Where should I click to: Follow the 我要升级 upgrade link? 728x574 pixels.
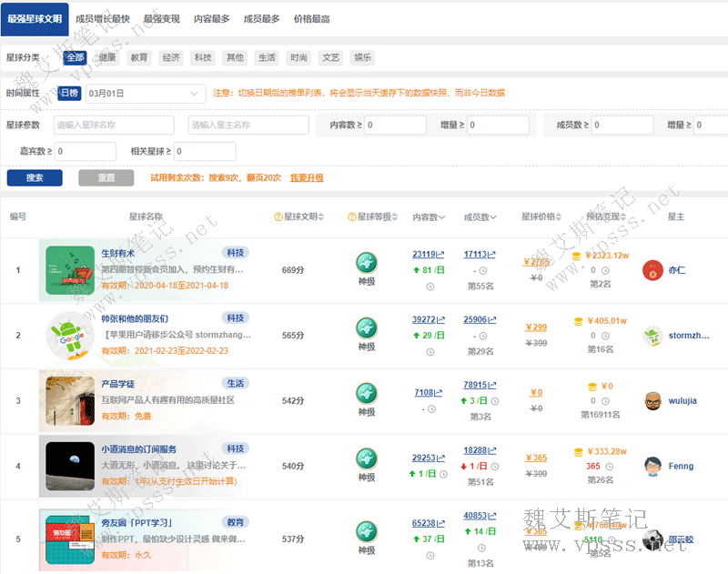pos(307,178)
